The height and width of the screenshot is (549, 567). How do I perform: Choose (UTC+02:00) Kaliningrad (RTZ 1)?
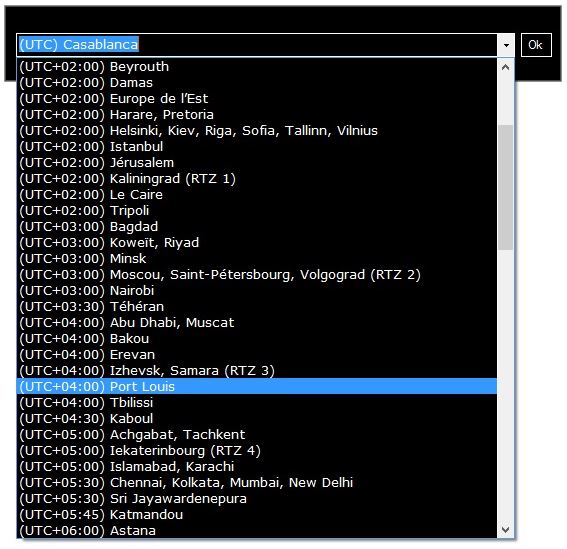point(257,179)
